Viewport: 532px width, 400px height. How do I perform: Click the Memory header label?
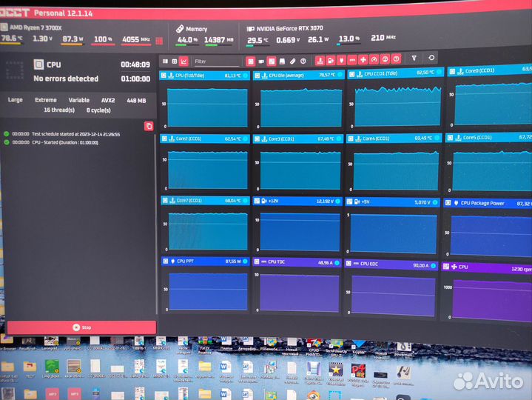coord(196,29)
